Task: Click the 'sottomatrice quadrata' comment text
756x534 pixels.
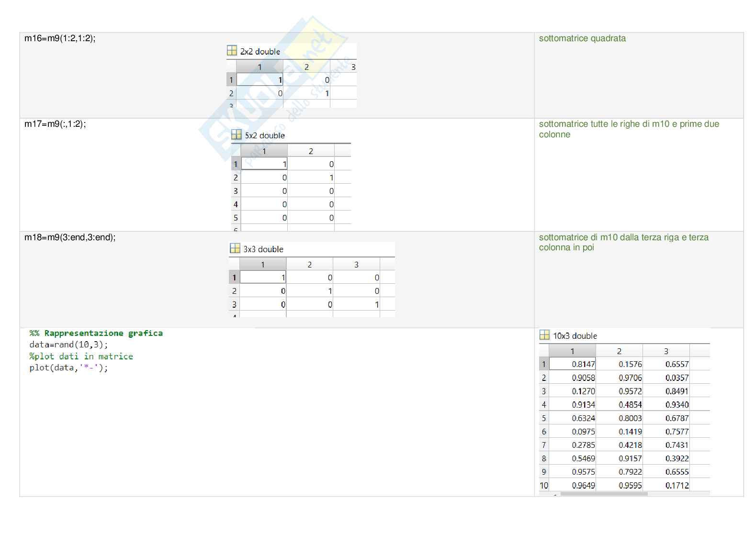Action: coord(582,38)
